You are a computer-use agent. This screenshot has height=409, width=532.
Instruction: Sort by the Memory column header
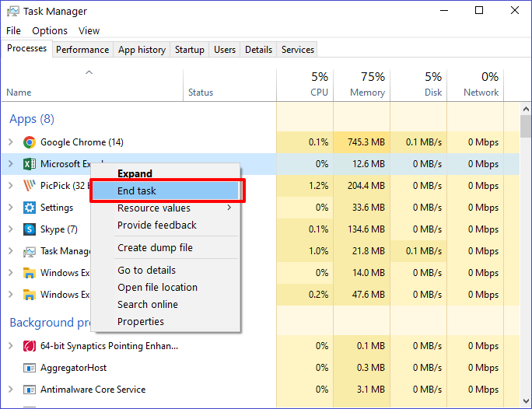pyautogui.click(x=362, y=86)
